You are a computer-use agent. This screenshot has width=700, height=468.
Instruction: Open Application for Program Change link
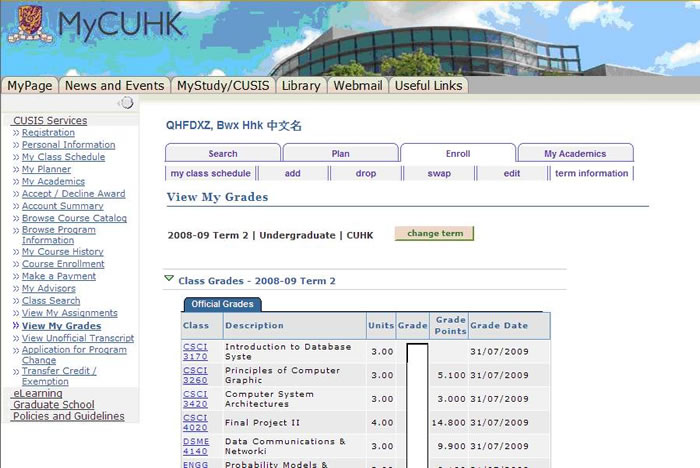click(74, 355)
